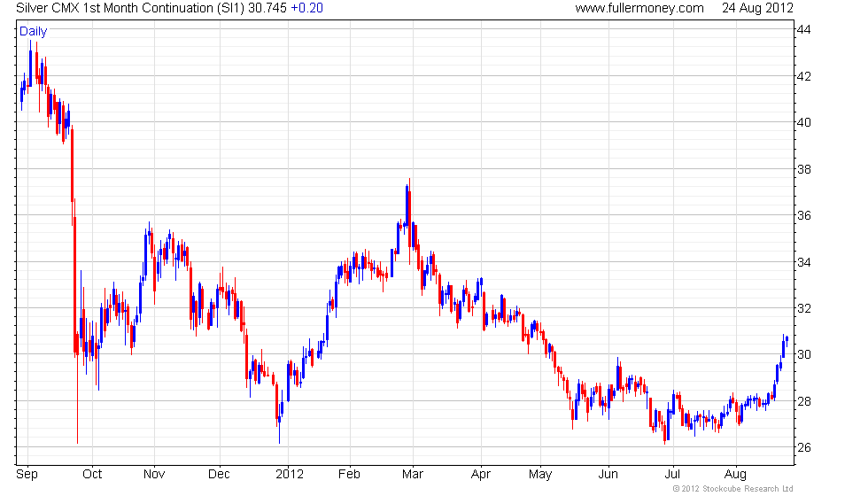Click the final blue candle near 30.7

[787, 340]
